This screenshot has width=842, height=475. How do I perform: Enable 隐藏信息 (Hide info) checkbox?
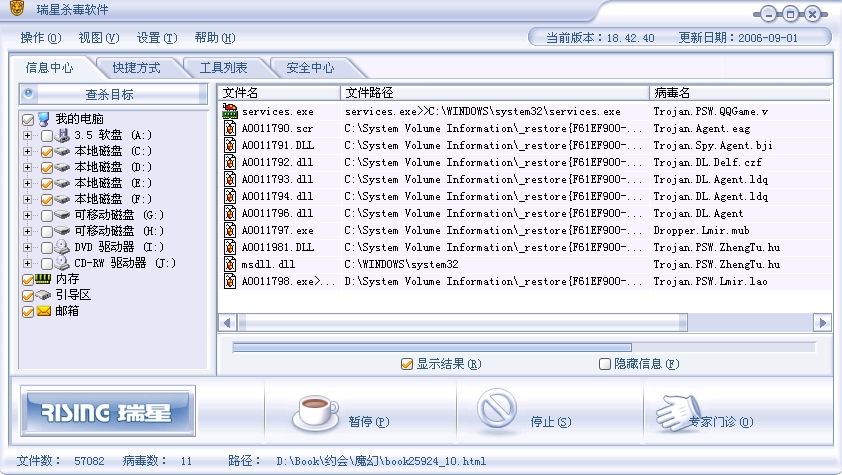605,364
